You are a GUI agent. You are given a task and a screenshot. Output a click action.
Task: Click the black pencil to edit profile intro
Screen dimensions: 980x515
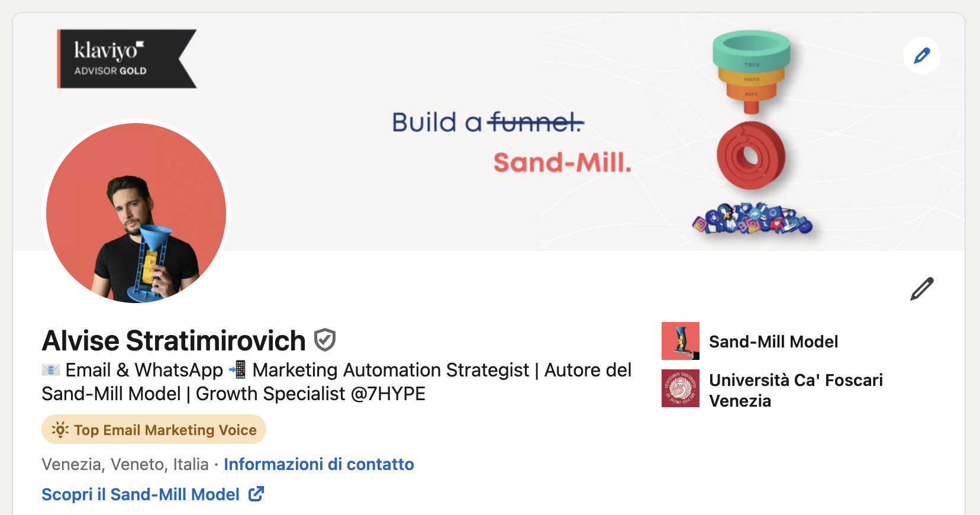click(x=921, y=289)
